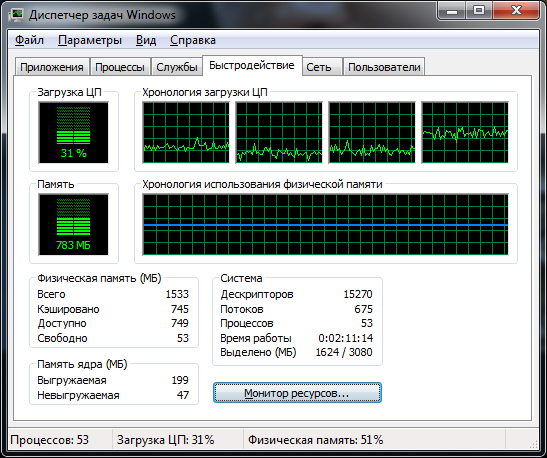Viewport: 547px width, 458px height.
Task: Open the Файл menu
Action: pyautogui.click(x=29, y=40)
